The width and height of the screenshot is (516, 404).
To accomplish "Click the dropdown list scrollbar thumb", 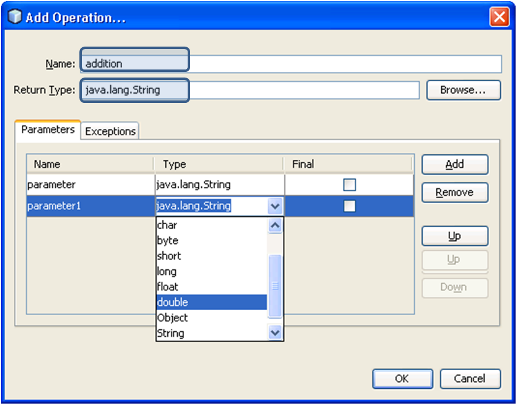I will (x=275, y=286).
